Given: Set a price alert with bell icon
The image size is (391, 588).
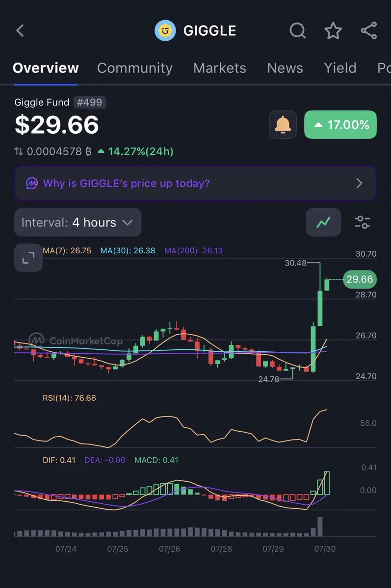Looking at the screenshot, I should click(283, 124).
